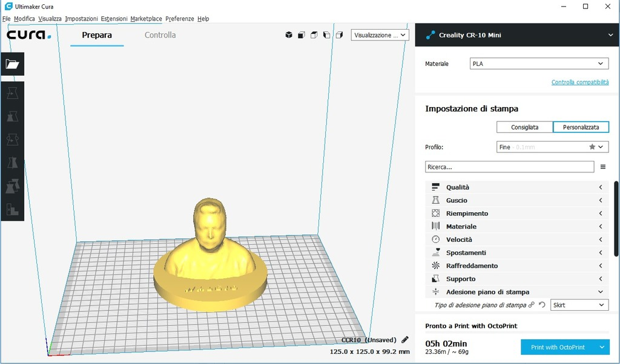Open the Materiale dropdown showing PLA

tap(538, 63)
